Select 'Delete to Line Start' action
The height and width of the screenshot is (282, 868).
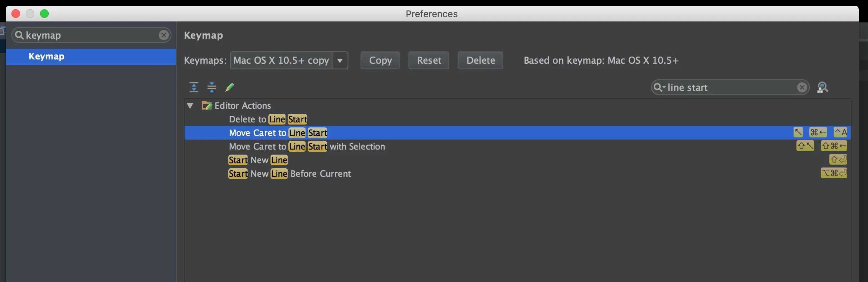coord(268,119)
